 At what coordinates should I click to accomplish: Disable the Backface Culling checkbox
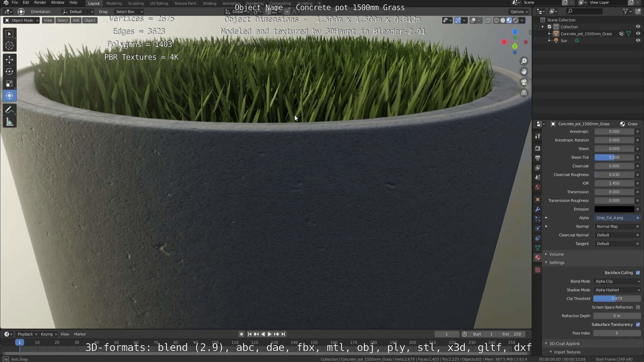pos(638,273)
